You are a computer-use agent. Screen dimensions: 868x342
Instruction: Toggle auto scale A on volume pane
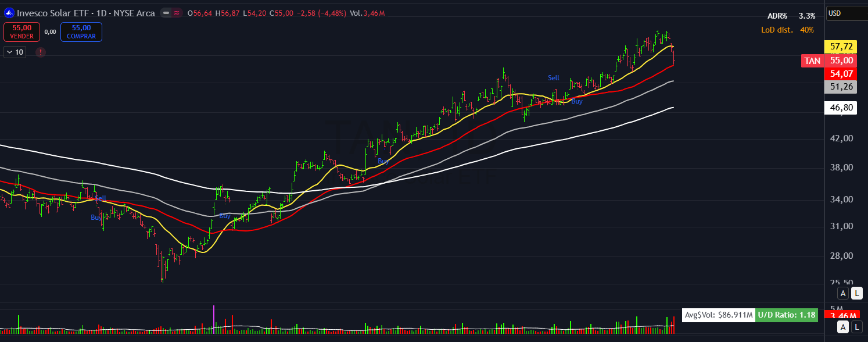tap(843, 328)
